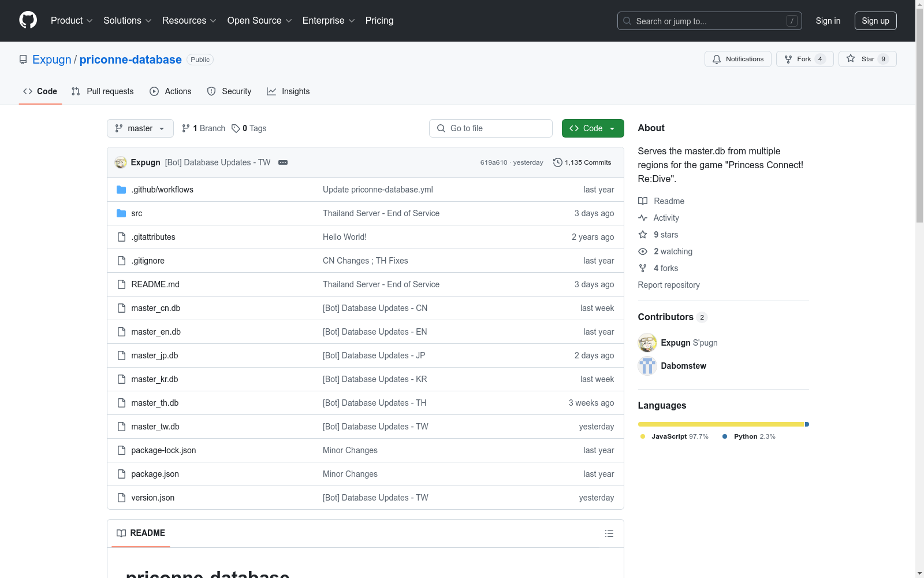Select the Code tab
The height and width of the screenshot is (578, 924).
(40, 91)
